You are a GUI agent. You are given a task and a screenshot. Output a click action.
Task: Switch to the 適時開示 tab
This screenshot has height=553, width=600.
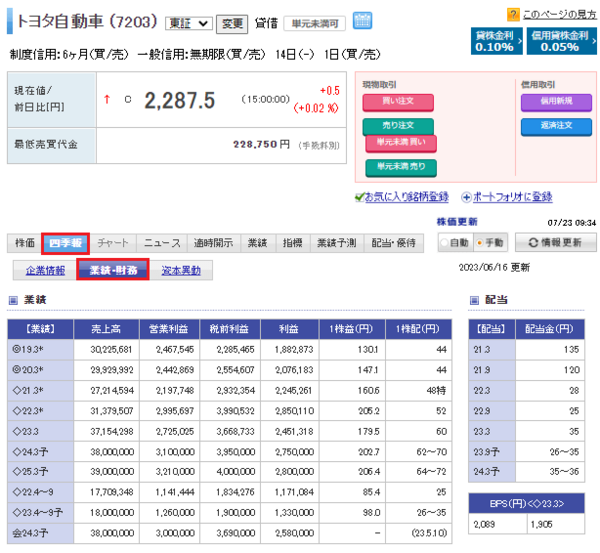click(214, 243)
